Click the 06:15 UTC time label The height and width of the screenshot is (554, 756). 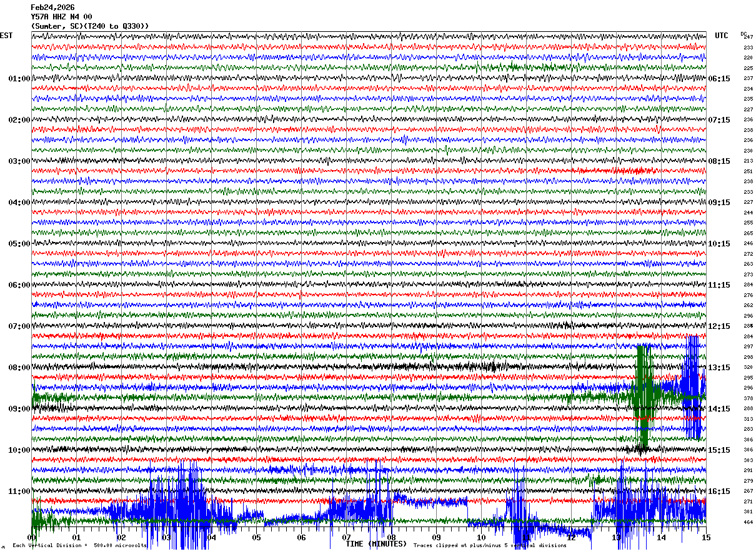tap(719, 79)
